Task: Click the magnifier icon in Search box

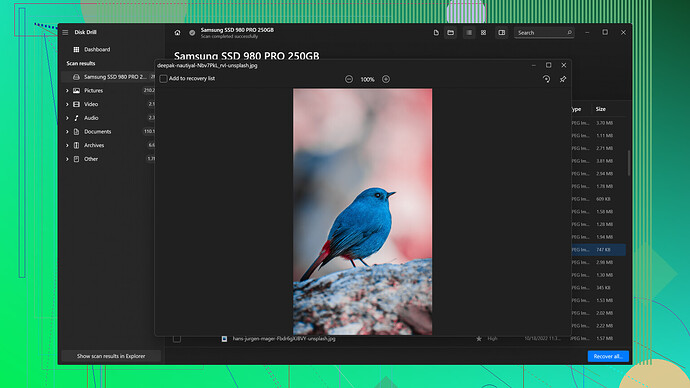Action: point(569,33)
